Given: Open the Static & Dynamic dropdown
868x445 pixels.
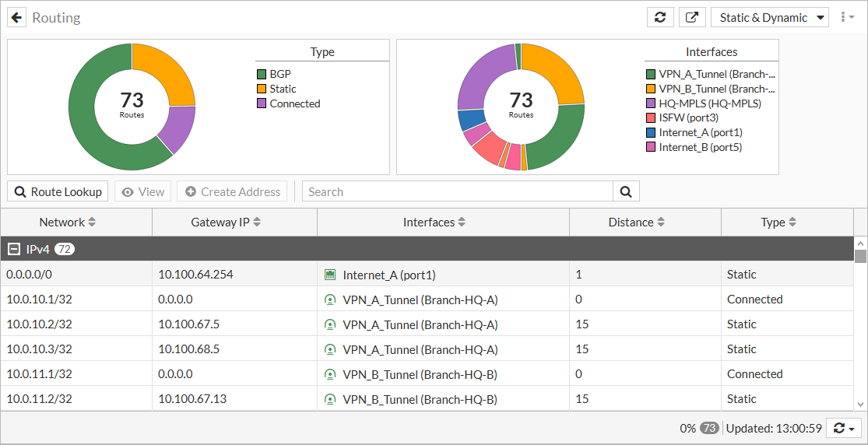Looking at the screenshot, I should [x=769, y=17].
